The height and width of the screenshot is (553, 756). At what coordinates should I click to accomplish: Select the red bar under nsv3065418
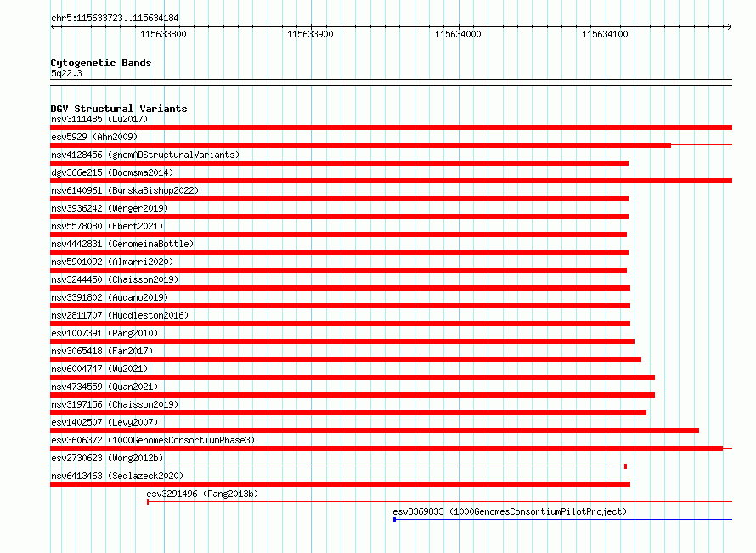pyautogui.click(x=346, y=359)
